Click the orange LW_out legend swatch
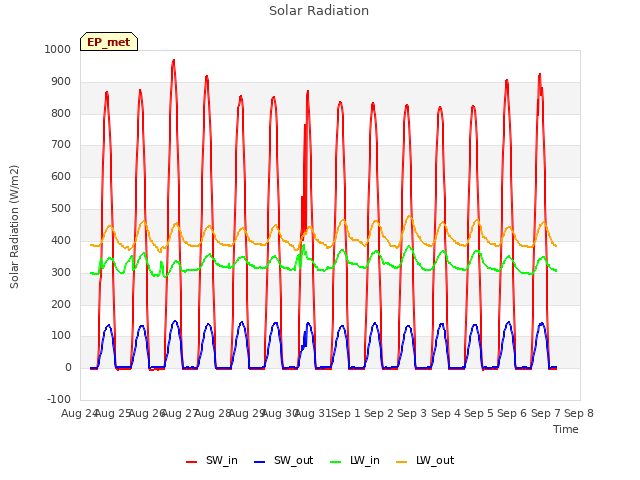Image resolution: width=640 pixels, height=480 pixels. (x=402, y=462)
